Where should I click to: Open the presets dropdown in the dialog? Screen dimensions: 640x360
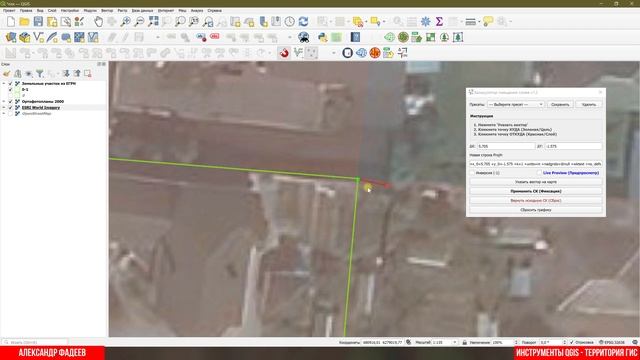click(516, 104)
